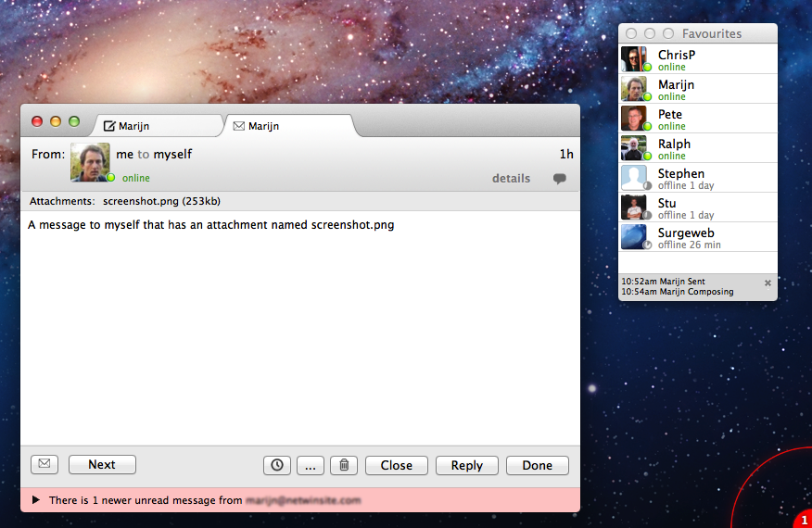Screen dimensions: 812x528
Task: Click the Favourites window title
Action: click(x=712, y=33)
